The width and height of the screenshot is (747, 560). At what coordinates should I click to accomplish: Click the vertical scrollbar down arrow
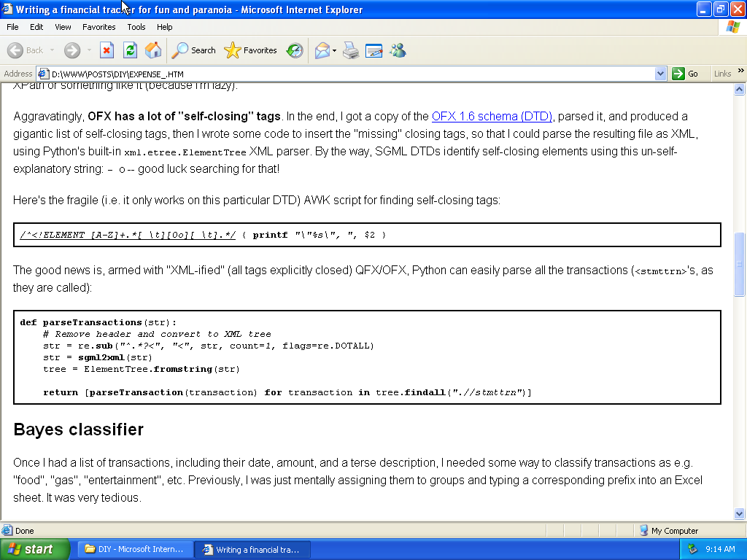pyautogui.click(x=740, y=513)
